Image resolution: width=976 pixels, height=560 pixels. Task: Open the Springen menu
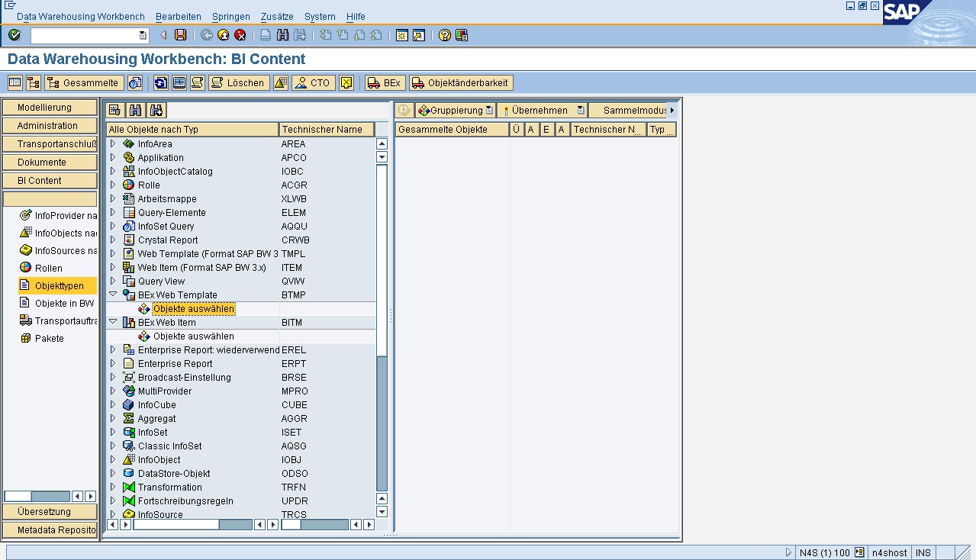[x=230, y=16]
